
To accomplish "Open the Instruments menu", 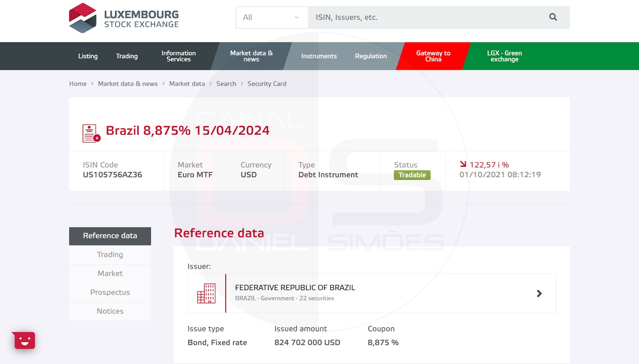I will click(x=319, y=56).
